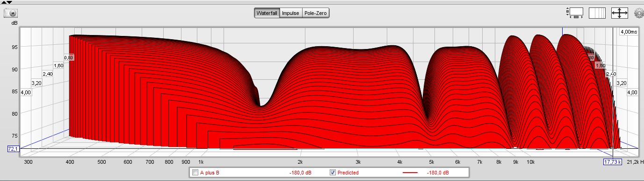Image resolution: width=644 pixels, height=181 pixels.
Task: Switch to Waterfall view
Action: pyautogui.click(x=267, y=13)
